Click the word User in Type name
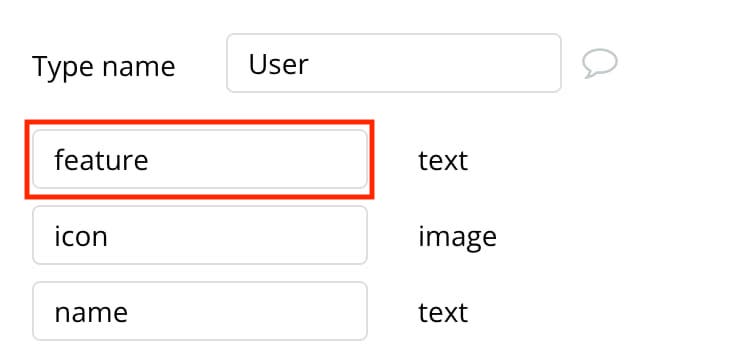The image size is (738, 364). click(278, 64)
